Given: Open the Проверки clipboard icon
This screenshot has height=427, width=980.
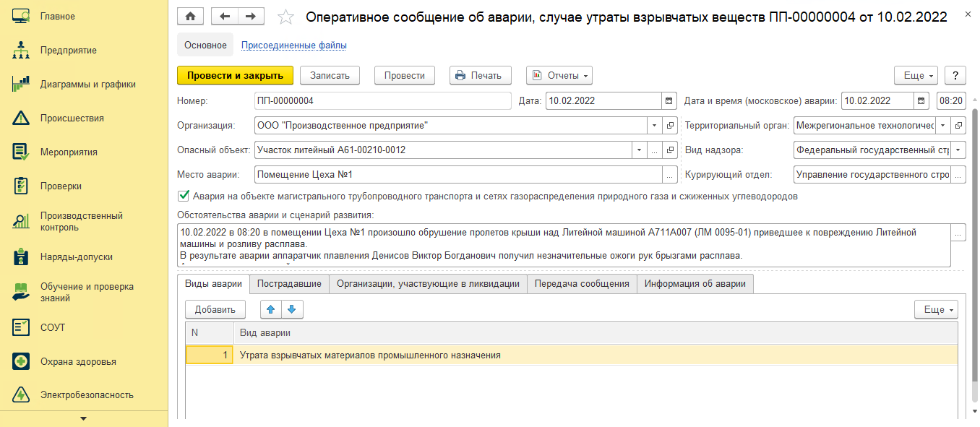Looking at the screenshot, I should [x=20, y=186].
